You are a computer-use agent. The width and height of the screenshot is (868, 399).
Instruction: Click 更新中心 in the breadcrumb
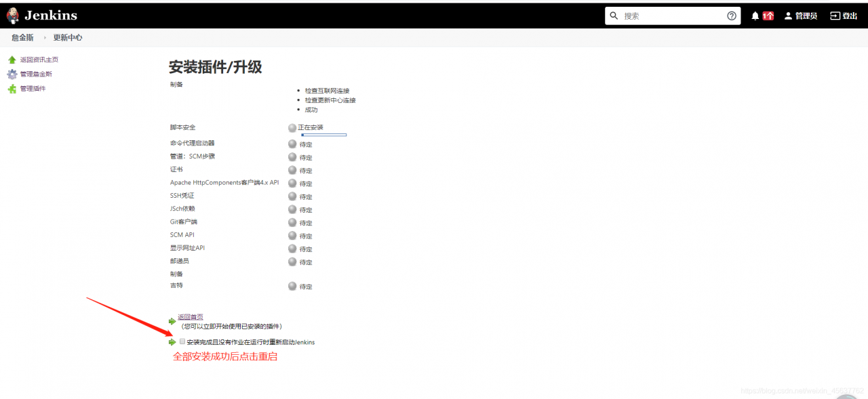point(68,38)
